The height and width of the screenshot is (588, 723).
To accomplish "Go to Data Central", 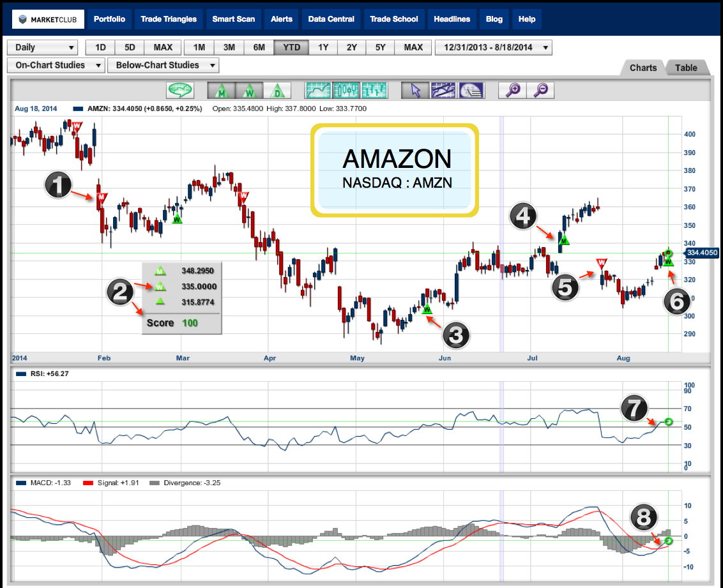I will coord(331,19).
